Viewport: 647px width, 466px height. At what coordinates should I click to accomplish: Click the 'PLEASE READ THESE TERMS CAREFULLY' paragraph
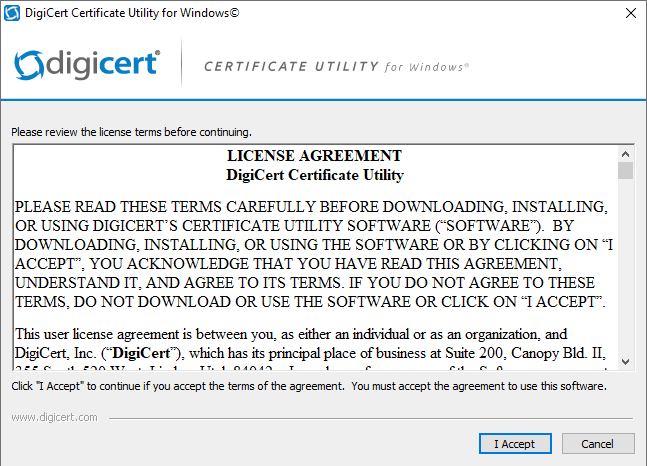[314, 254]
